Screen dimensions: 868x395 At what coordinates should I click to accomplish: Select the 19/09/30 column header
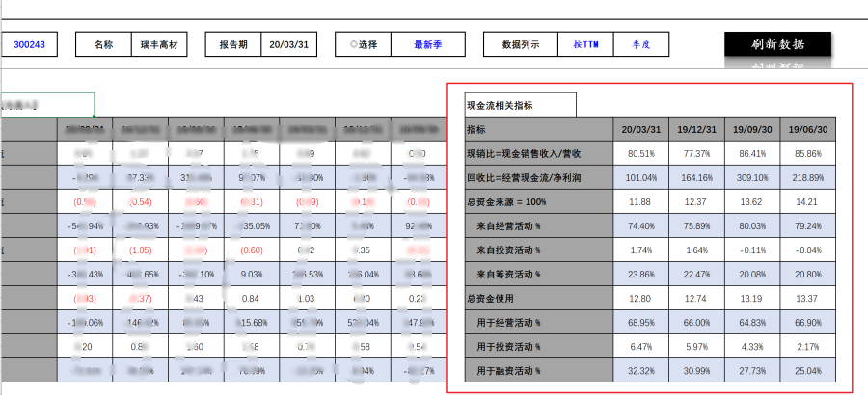click(752, 129)
